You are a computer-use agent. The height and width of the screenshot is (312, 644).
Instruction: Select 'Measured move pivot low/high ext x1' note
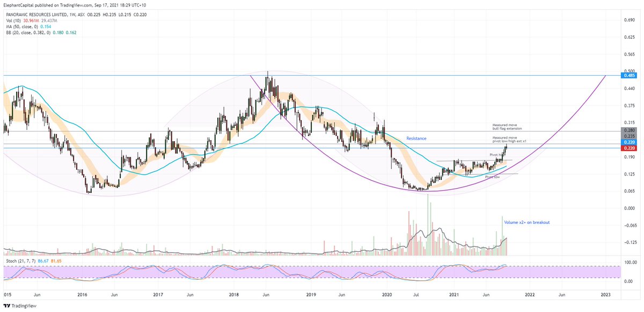(x=510, y=139)
